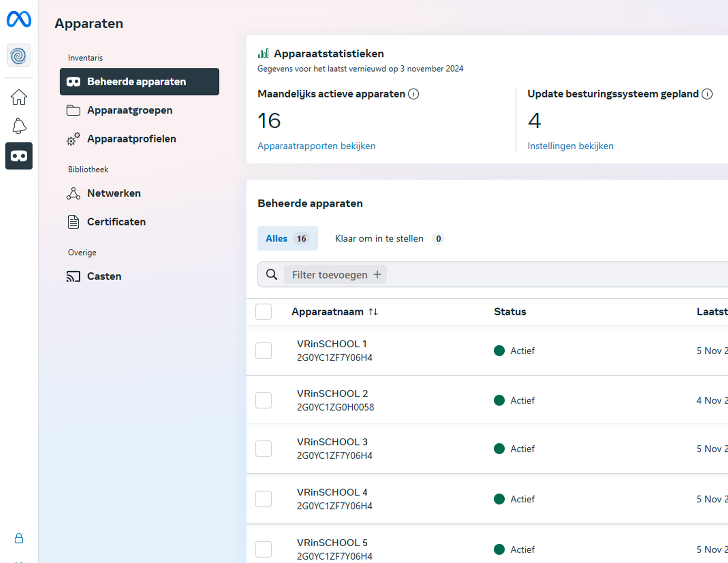Click the Apparaatnaam column header

tap(327, 312)
